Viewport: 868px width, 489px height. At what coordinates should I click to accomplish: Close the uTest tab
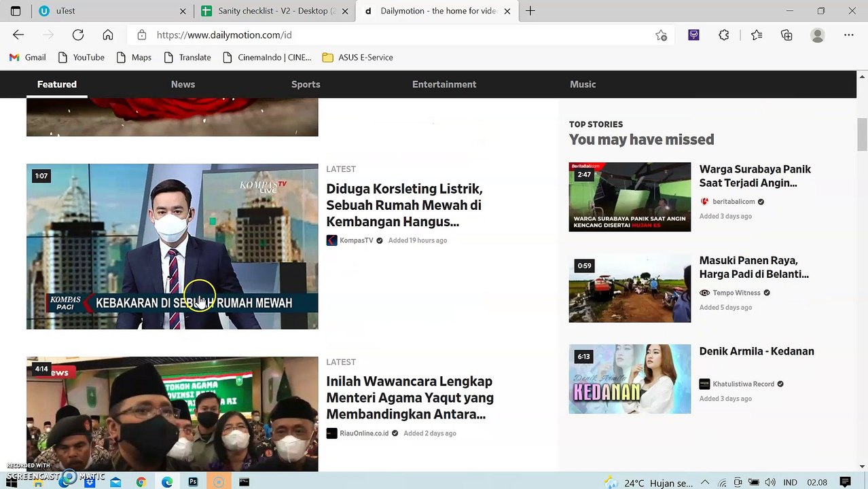coord(183,12)
